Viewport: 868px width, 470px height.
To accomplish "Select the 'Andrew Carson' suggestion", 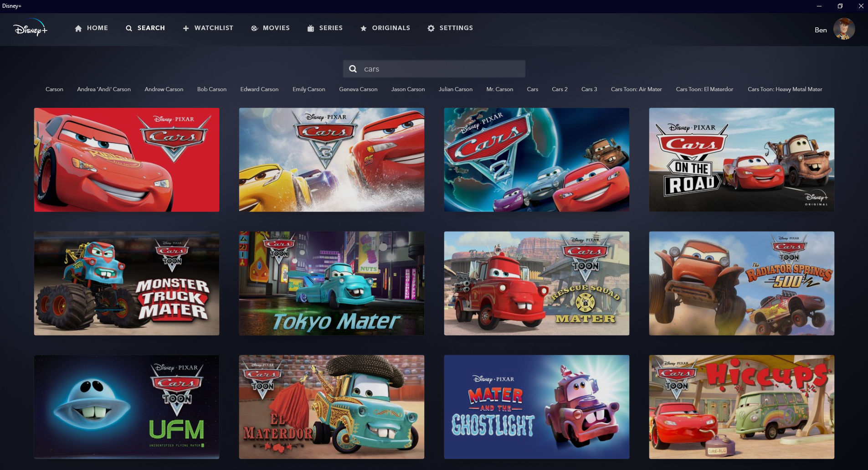I will click(164, 89).
